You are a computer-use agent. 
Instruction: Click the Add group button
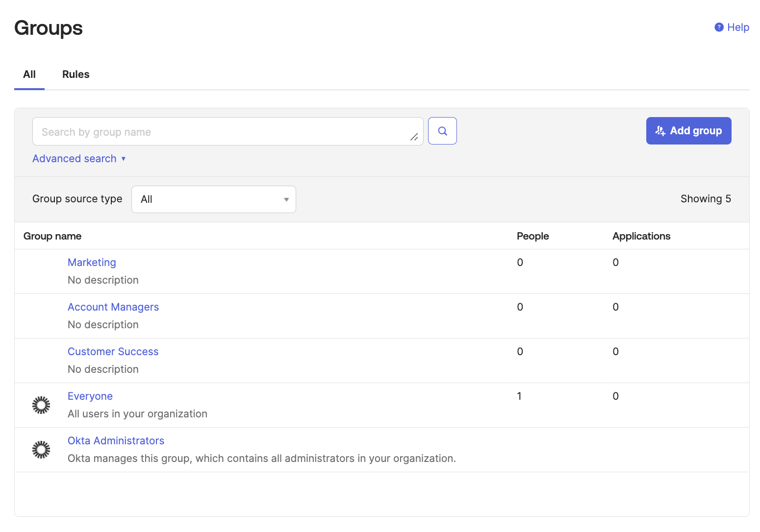tap(689, 131)
